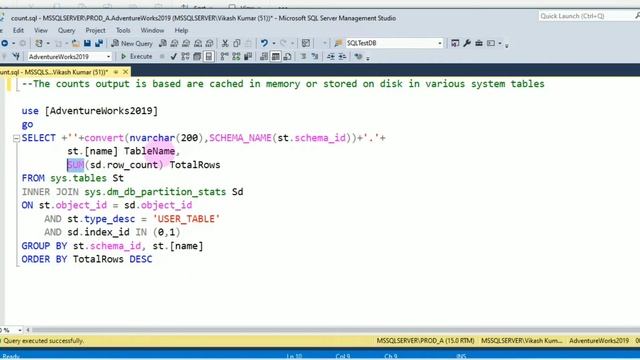Click the New Query button
Screen dimensions: 640x360
(132, 43)
